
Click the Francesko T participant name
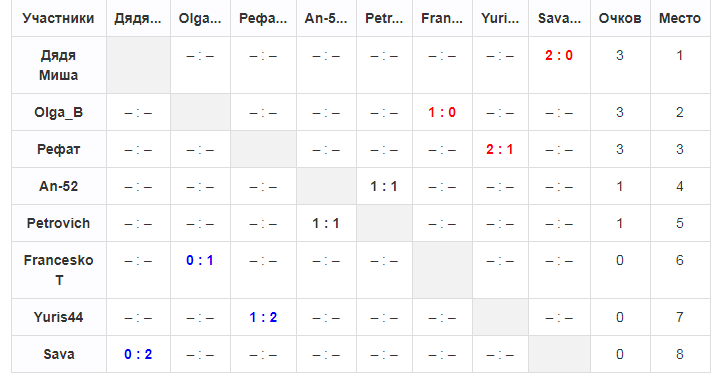[x=58, y=270]
